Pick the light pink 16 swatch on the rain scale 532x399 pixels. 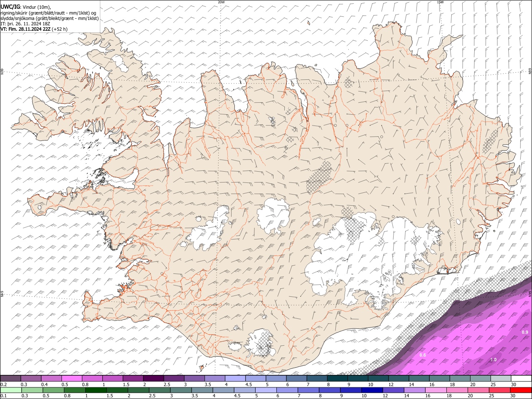click(x=436, y=390)
